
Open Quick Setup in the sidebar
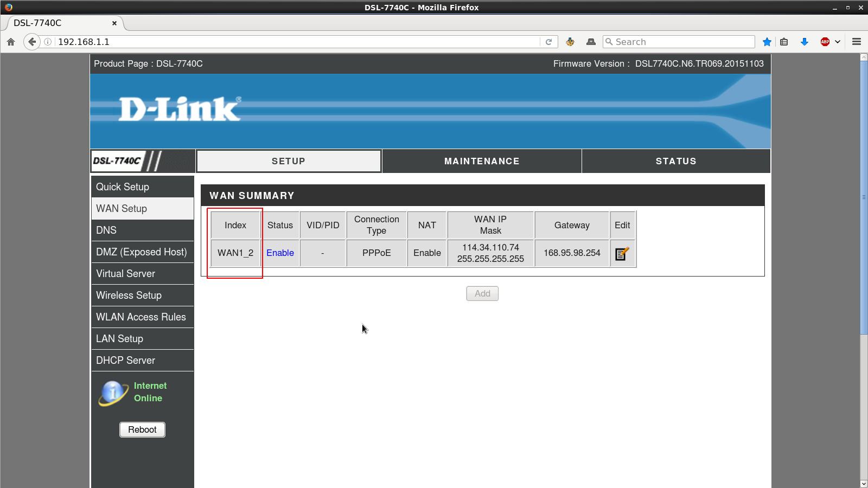tap(142, 187)
